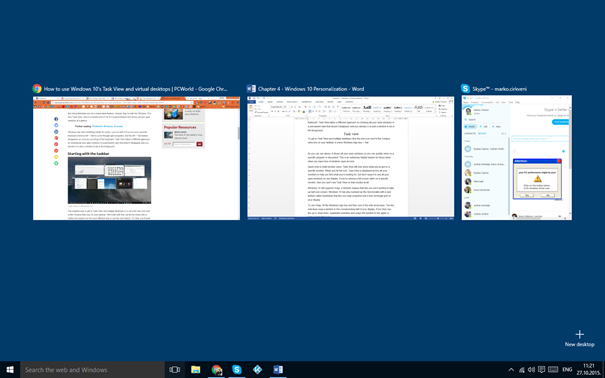Select the Chapter 4 Word document thumbnail

[350, 158]
